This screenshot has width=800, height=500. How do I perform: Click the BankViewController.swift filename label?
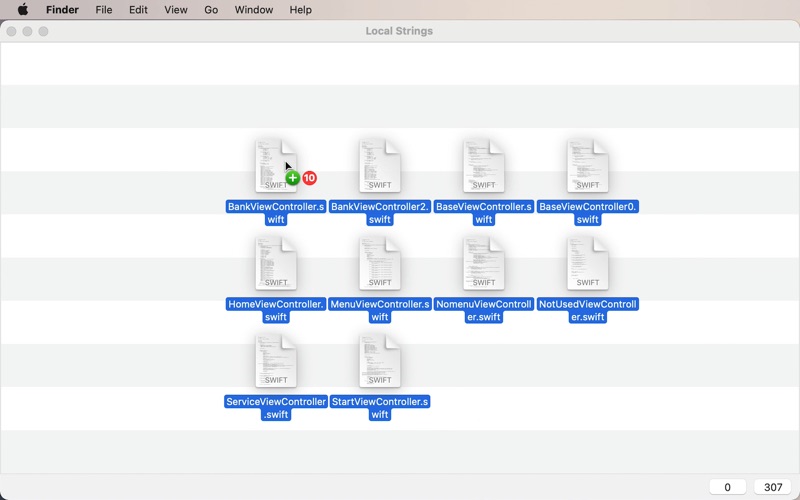pos(276,213)
